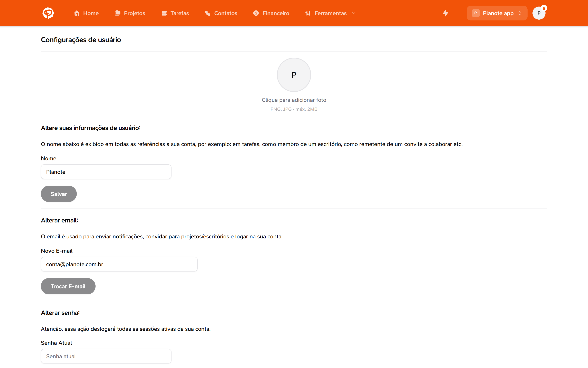
Task: Click the Tarefas list icon
Action: pyautogui.click(x=164, y=13)
